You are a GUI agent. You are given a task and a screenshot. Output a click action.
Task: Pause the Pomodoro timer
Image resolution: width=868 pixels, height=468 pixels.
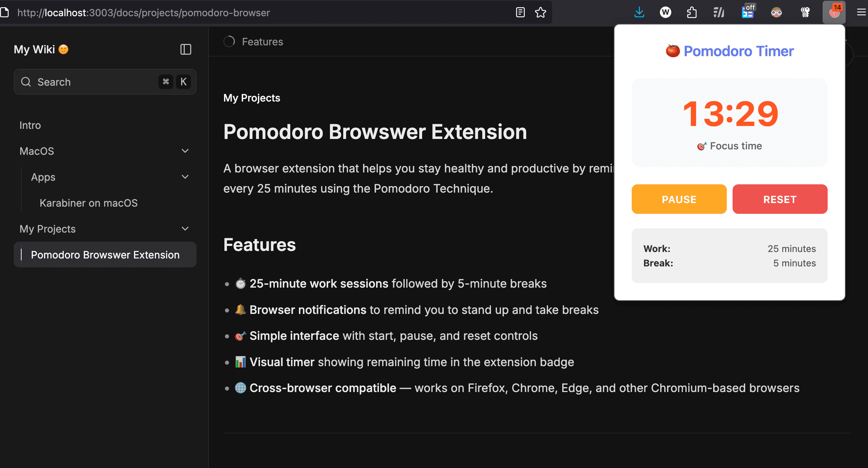(x=679, y=199)
